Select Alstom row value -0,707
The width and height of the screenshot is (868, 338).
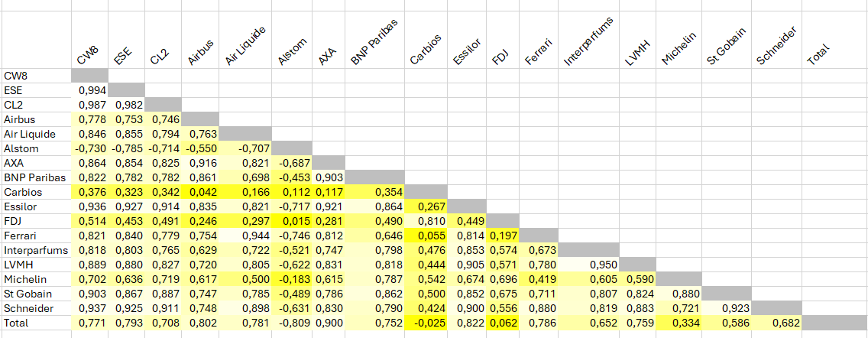(x=246, y=148)
